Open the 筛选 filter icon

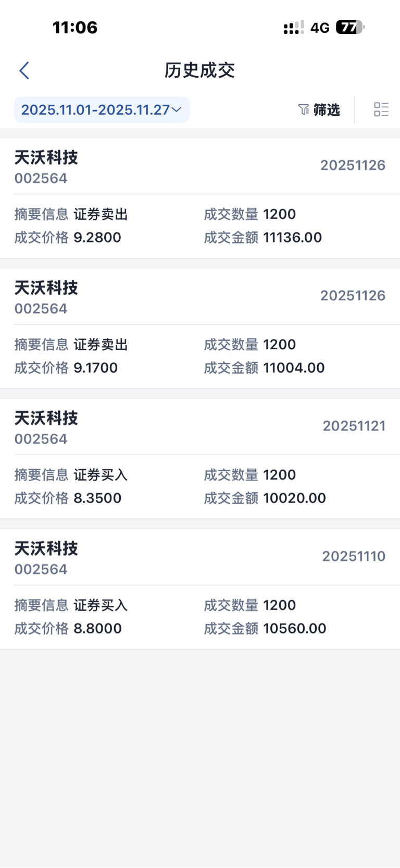tap(304, 109)
